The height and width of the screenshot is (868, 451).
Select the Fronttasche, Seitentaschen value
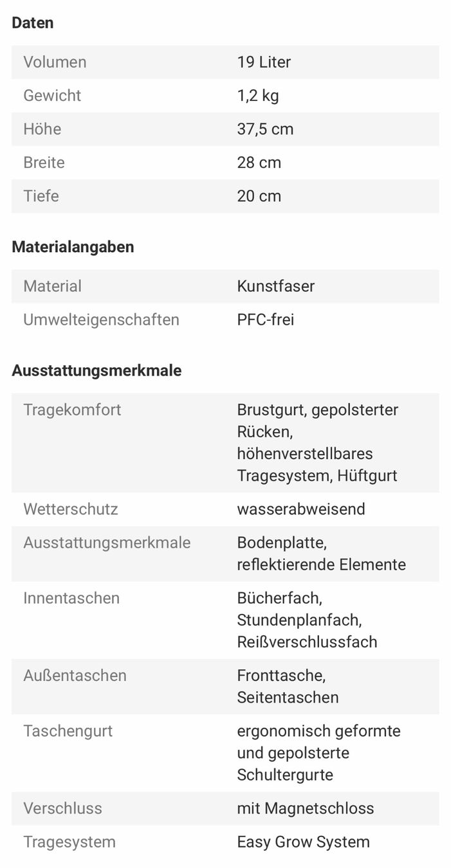click(288, 686)
